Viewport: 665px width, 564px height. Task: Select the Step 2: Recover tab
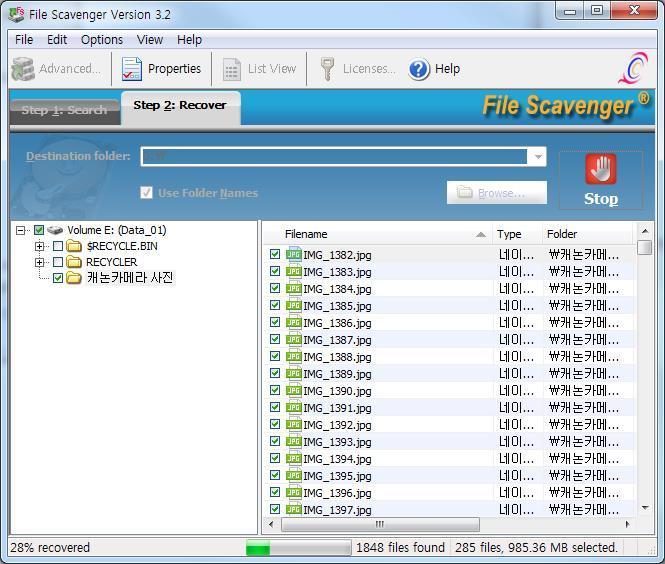point(181,108)
